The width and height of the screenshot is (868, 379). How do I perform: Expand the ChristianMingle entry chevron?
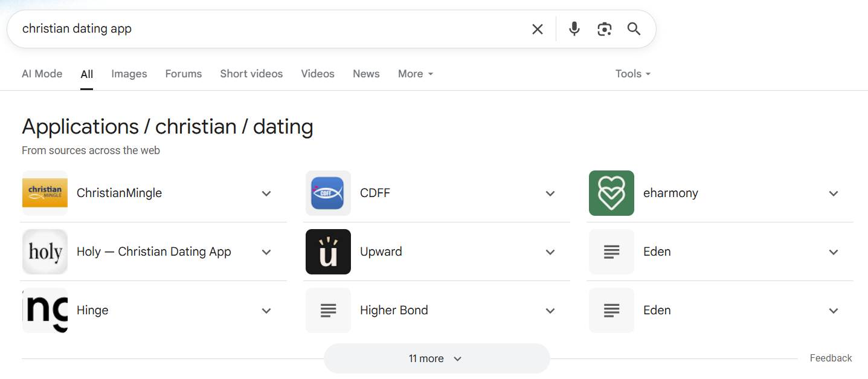266,193
